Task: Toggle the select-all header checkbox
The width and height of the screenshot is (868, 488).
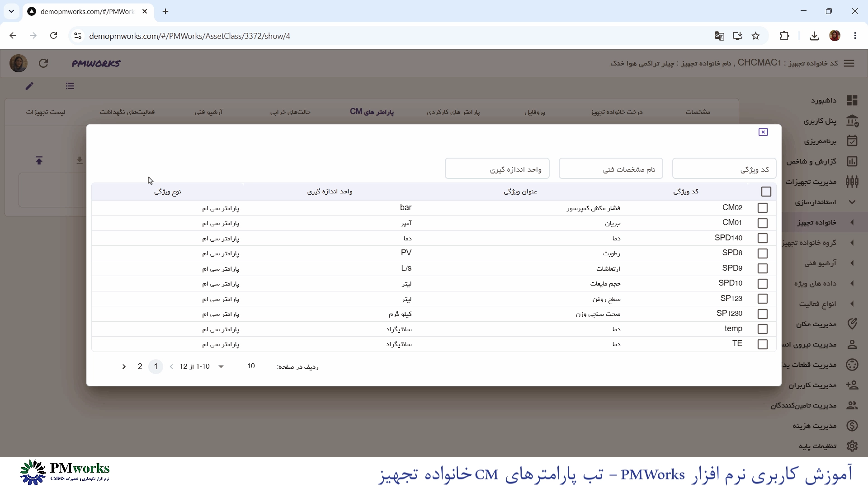Action: coord(766,192)
